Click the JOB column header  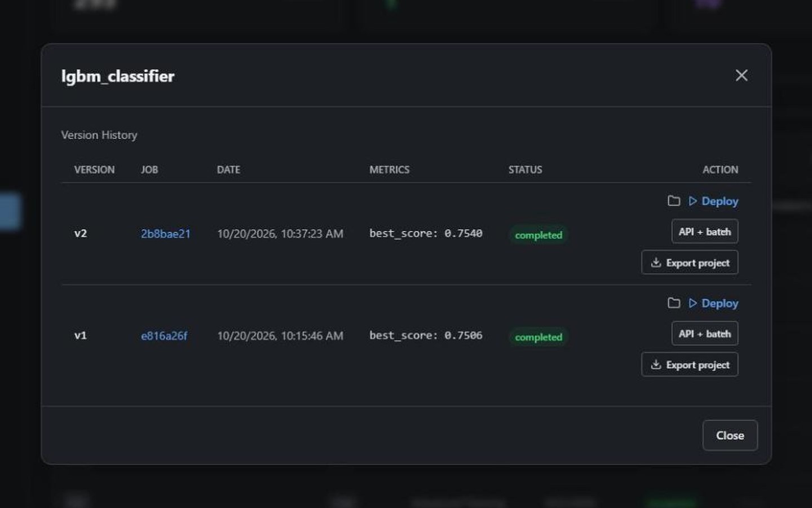(x=149, y=169)
